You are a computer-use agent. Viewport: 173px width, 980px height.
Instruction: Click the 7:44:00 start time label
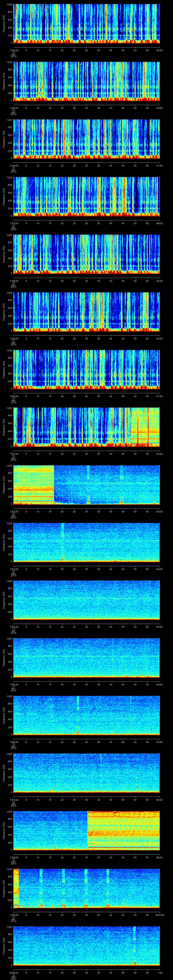coord(14,50)
